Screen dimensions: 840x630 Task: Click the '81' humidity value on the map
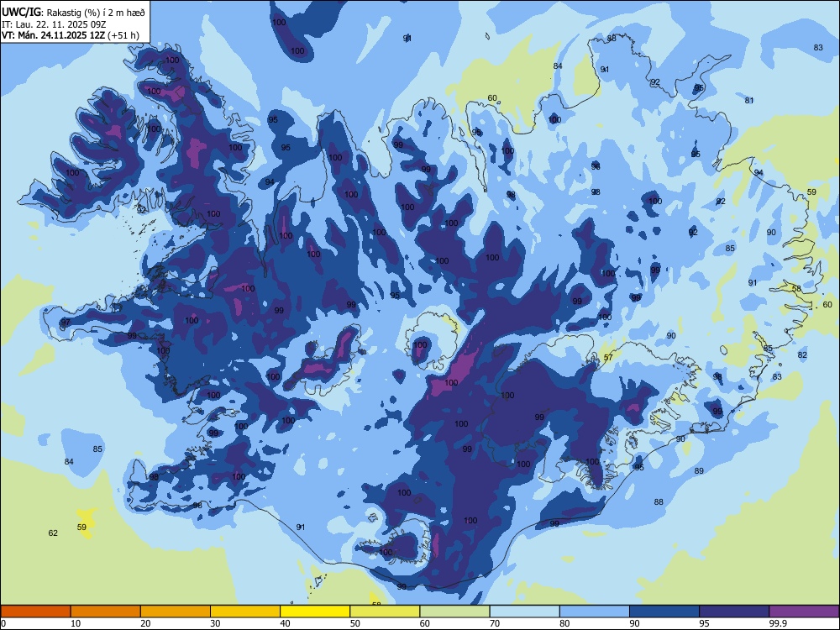click(749, 100)
